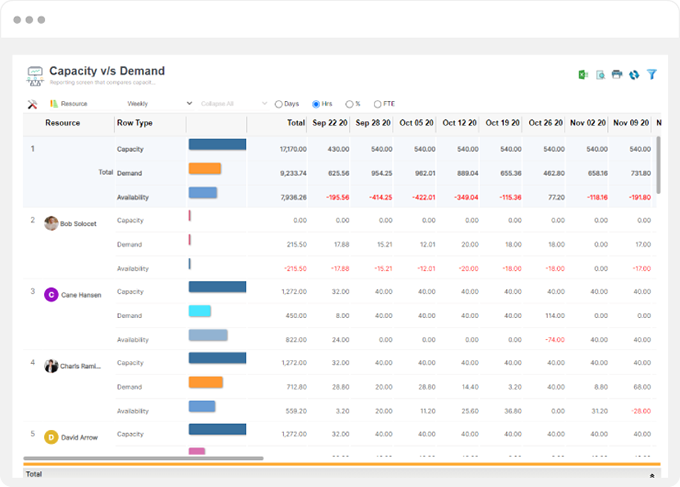Select the Hrs radio button
This screenshot has width=680, height=487.
coord(316,104)
